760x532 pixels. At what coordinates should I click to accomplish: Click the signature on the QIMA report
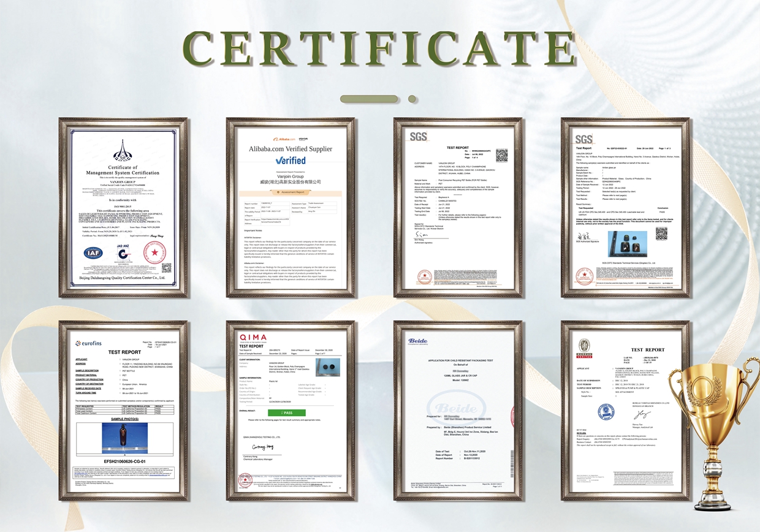263,447
